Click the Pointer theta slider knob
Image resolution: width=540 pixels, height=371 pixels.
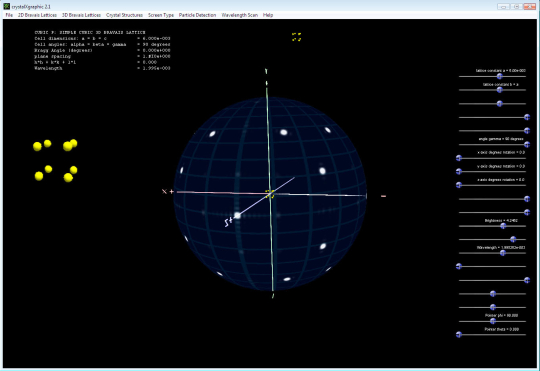(459, 334)
